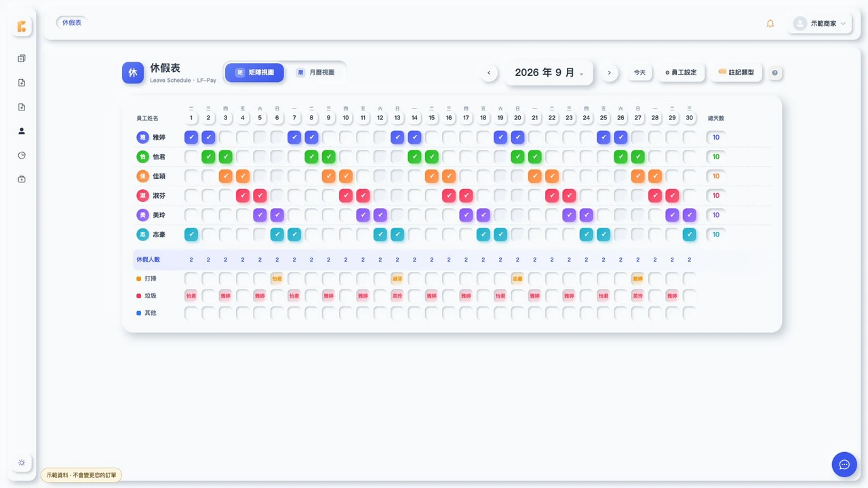Open 員工設定
Screen dimensions: 868x488
point(681,73)
